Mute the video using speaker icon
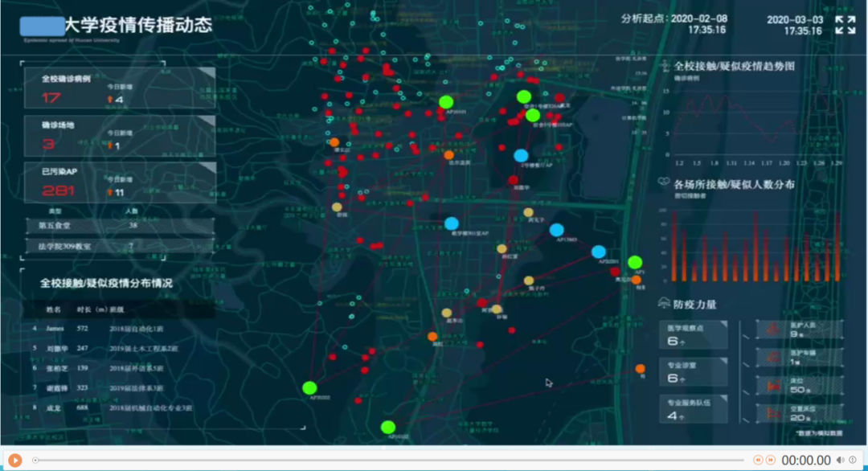 [x=839, y=460]
